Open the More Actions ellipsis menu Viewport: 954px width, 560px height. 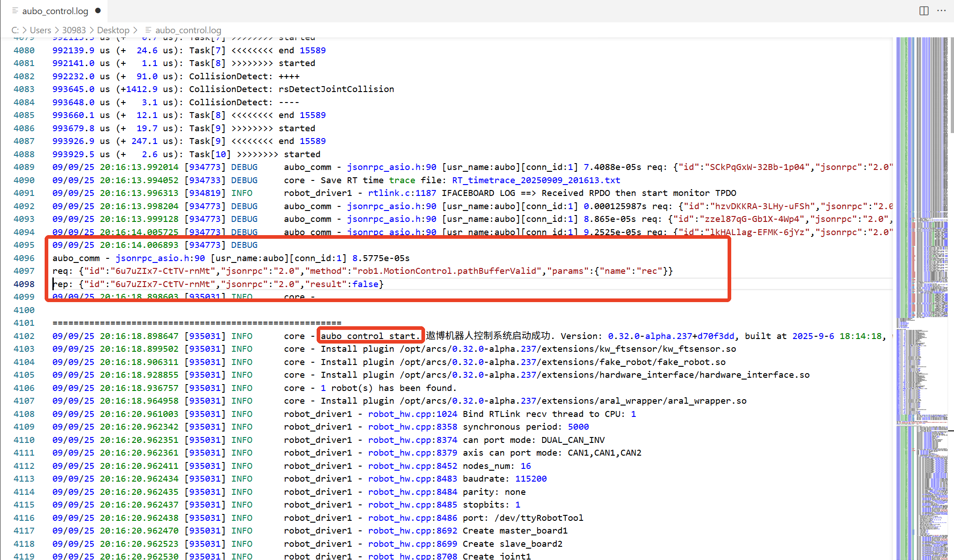[x=941, y=11]
